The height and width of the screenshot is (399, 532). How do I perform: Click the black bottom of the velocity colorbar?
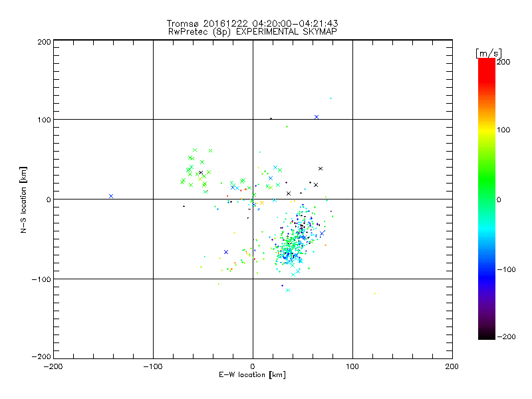point(487,335)
